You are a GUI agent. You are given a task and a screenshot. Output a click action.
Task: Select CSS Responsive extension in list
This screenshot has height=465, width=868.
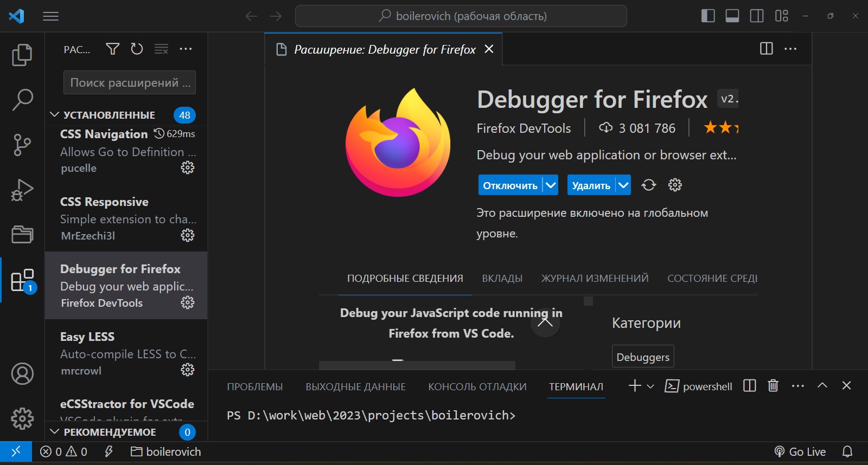pyautogui.click(x=126, y=218)
